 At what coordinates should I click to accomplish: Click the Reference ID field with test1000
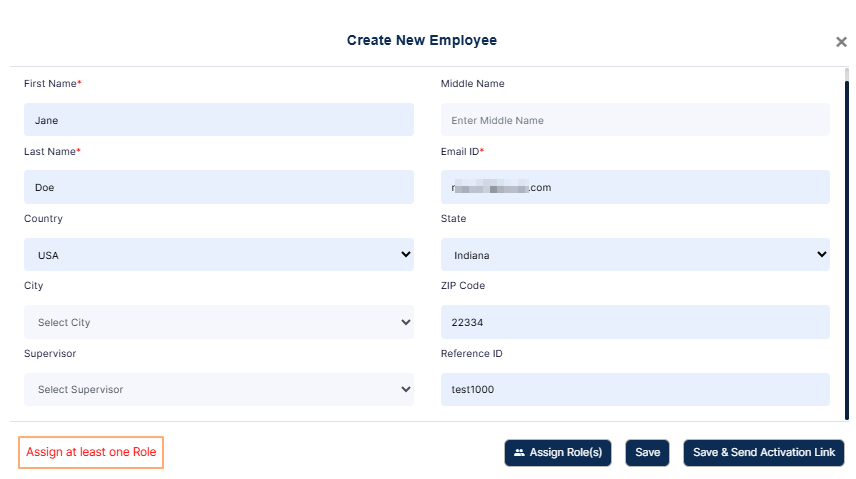point(635,389)
